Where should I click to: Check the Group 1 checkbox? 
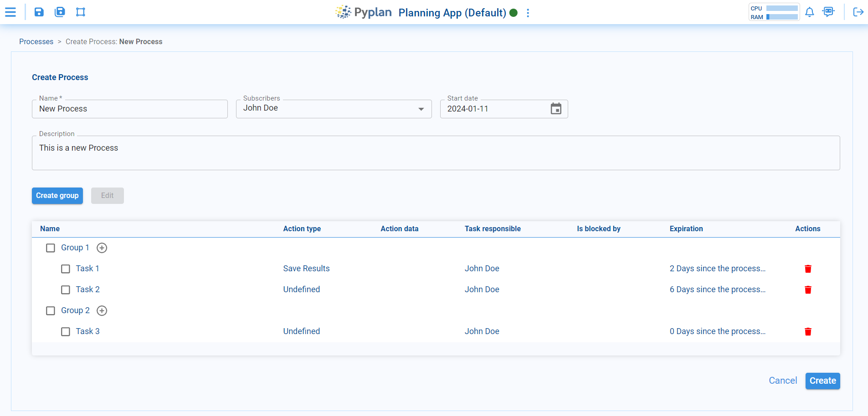tap(51, 248)
